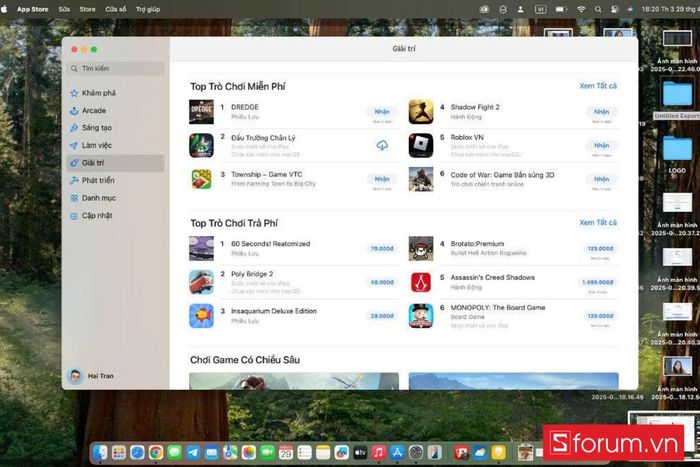Image resolution: width=700 pixels, height=467 pixels.
Task: Open the Assassin's Creed Shadows icon
Action: click(x=421, y=282)
